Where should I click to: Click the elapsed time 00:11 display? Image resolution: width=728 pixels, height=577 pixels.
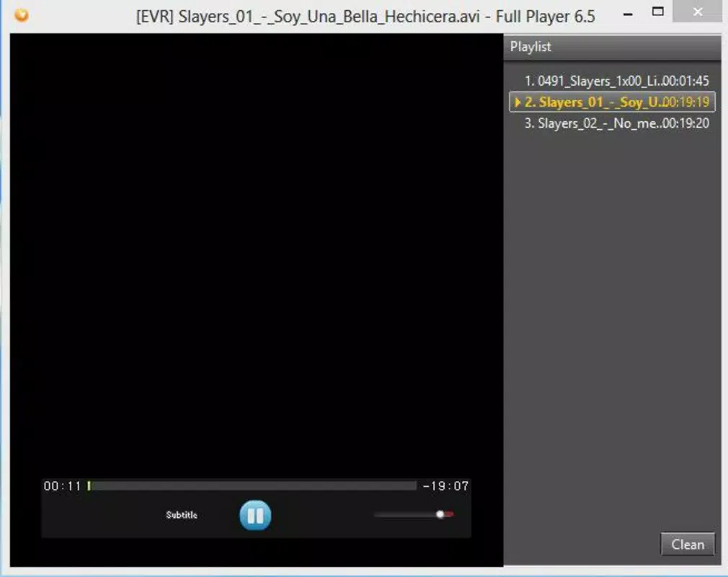coord(62,486)
